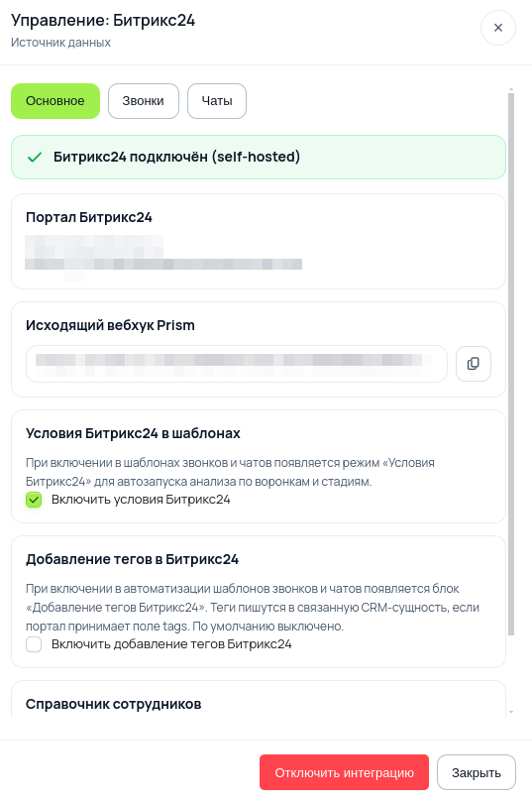Image resolution: width=532 pixels, height=801 pixels.
Task: Click the 'Управление: Битрикс24' title
Action: [x=103, y=21]
